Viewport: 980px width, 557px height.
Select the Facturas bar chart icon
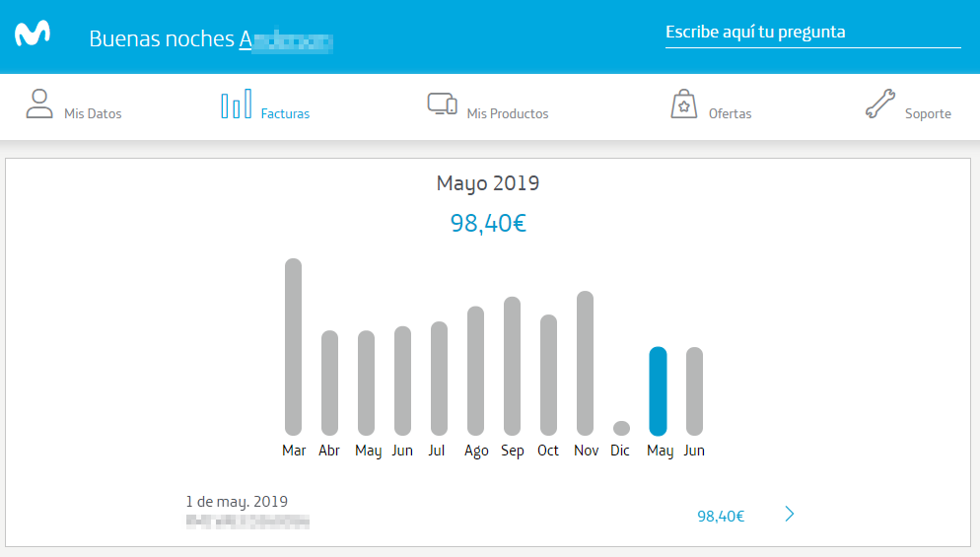236,104
